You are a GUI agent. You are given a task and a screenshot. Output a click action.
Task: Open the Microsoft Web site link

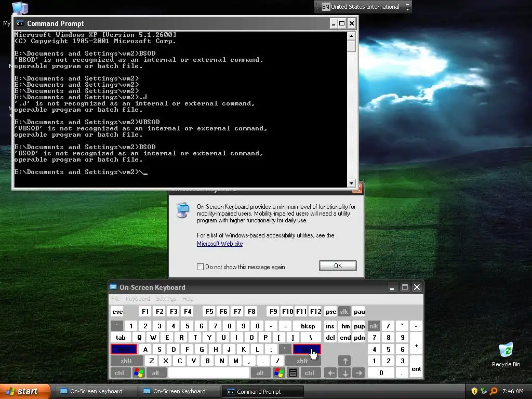point(220,244)
